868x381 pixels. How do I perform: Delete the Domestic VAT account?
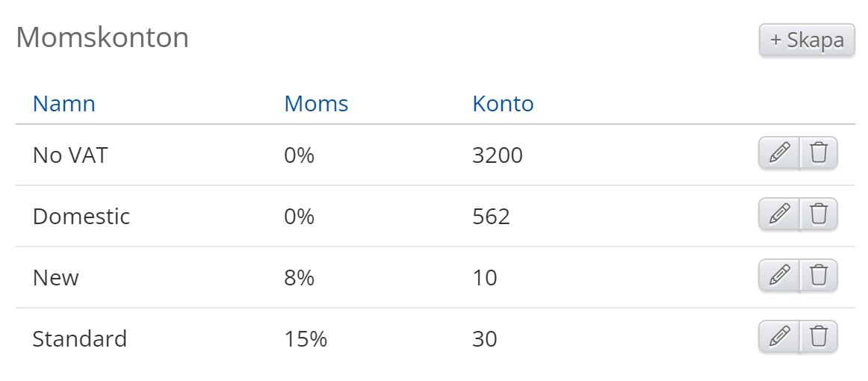coord(819,215)
